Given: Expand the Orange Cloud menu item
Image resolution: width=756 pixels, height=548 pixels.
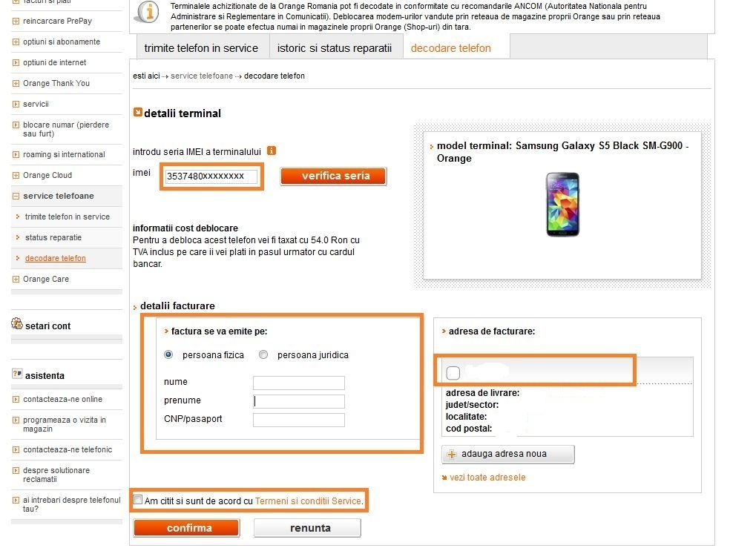Looking at the screenshot, I should [x=16, y=176].
